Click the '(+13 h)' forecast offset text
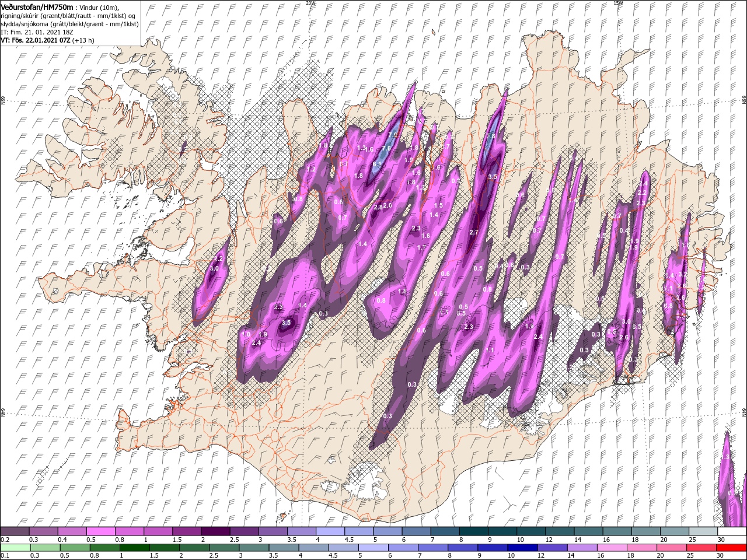 coord(83,40)
